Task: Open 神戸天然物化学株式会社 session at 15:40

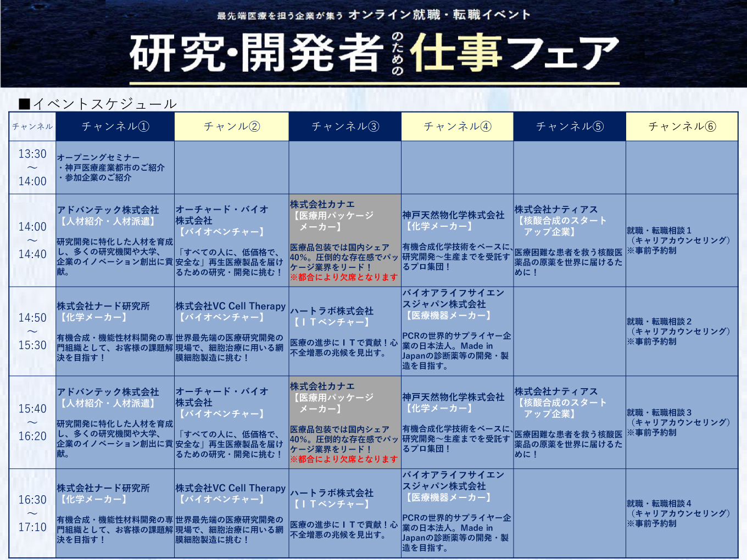Action: (457, 422)
